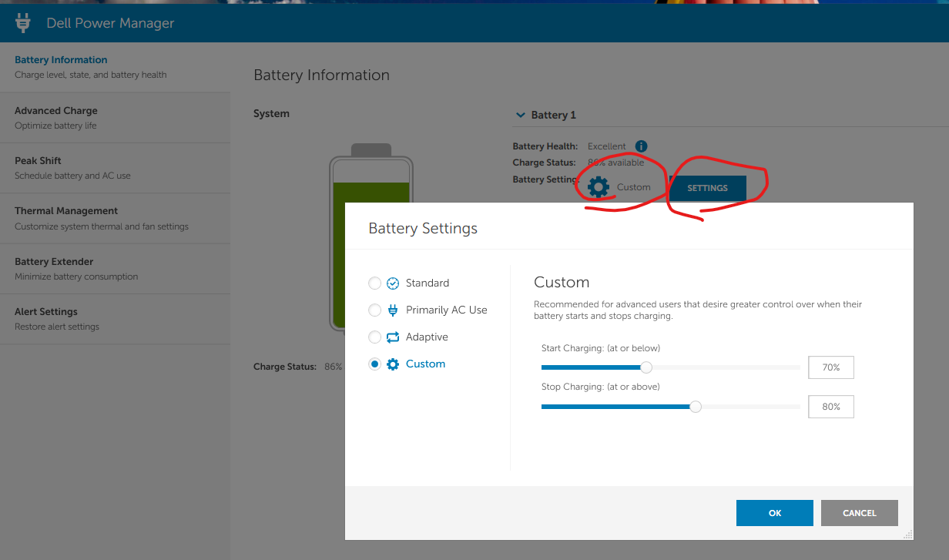The height and width of the screenshot is (560, 949).
Task: Click the Adaptive cycle arrows icon
Action: tap(393, 337)
